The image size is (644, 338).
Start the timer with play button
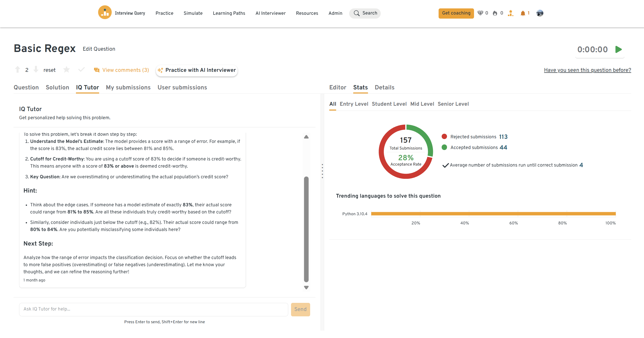(x=619, y=49)
